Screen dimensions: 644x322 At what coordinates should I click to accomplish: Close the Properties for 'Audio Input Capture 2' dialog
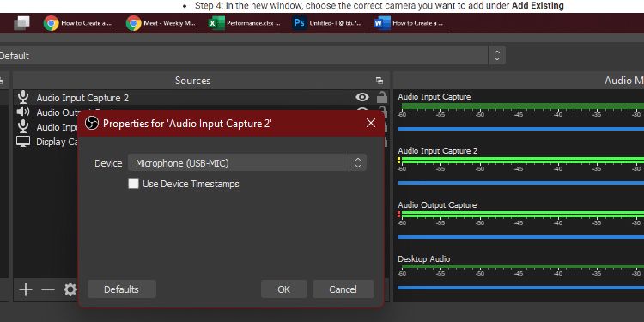pyautogui.click(x=371, y=123)
